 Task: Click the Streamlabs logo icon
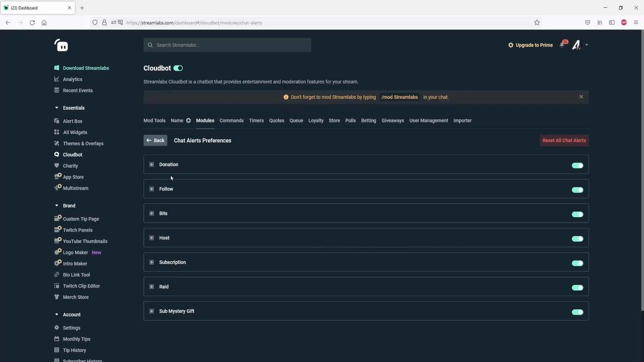[x=61, y=45]
